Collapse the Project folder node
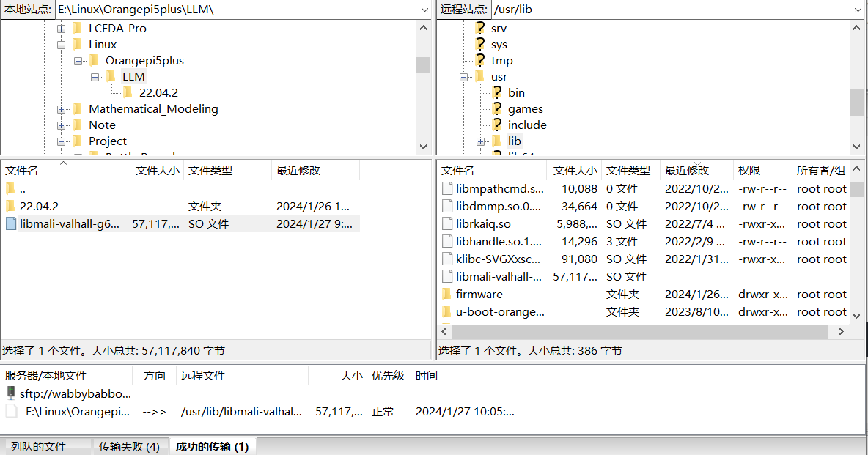 pos(61,141)
